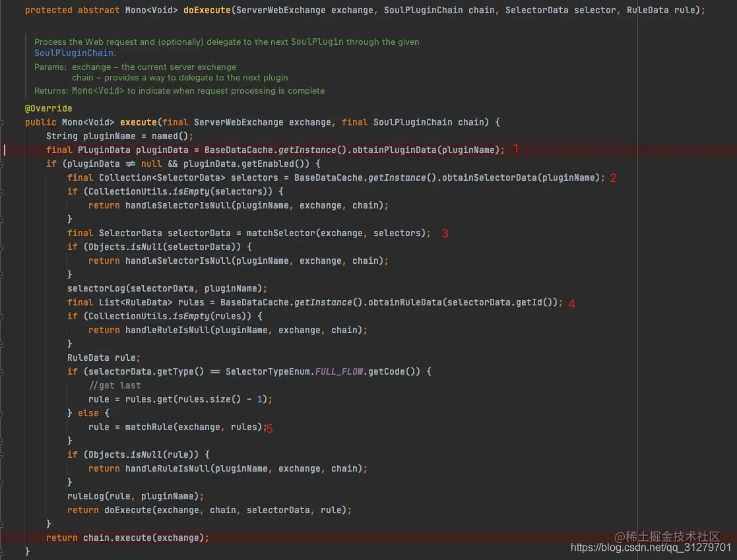Fold the 'if (Objects.isNull(rule))' block
The image size is (737, 560).
click(x=1, y=455)
